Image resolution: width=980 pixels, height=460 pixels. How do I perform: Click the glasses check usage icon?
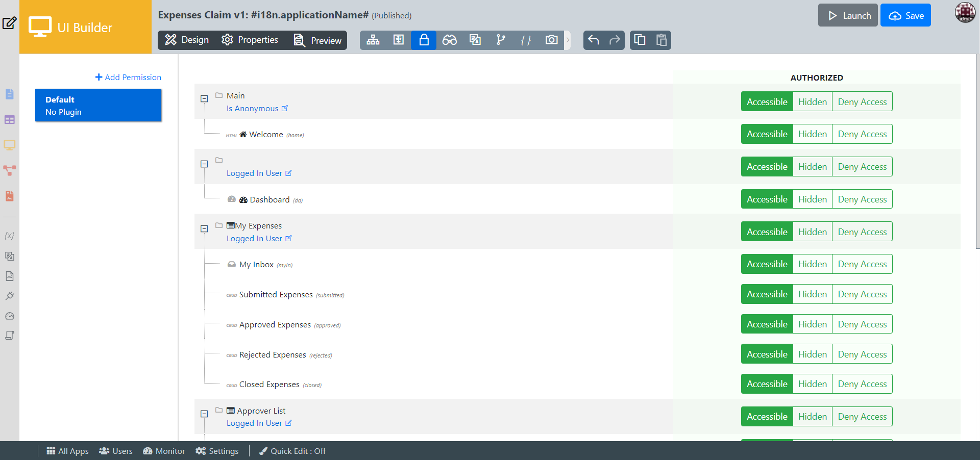(x=449, y=40)
